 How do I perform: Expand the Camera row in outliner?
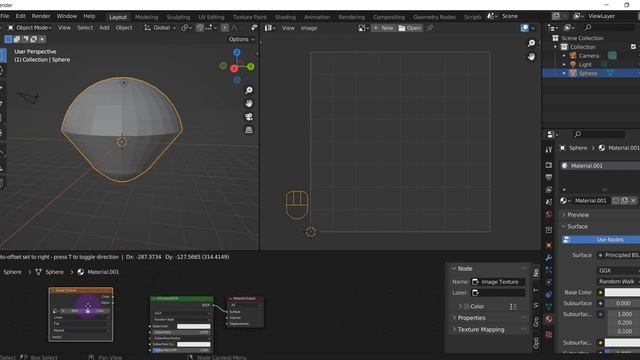click(x=564, y=56)
